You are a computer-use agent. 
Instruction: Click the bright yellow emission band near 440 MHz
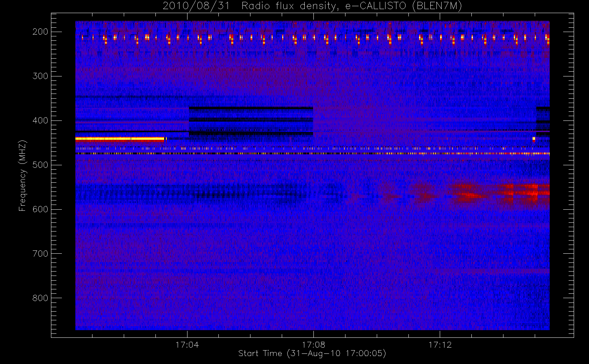click(x=120, y=139)
